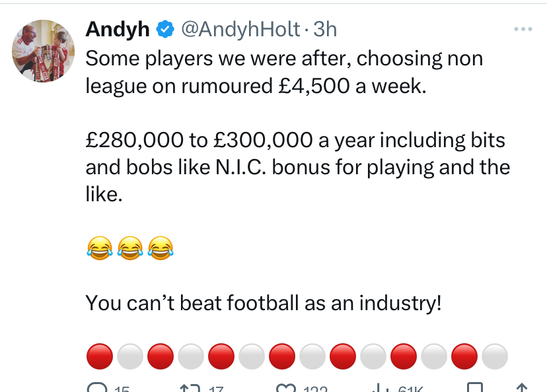Screen dimensions: 547x392
Task: Click the retweet arrows icon
Action: point(190,388)
